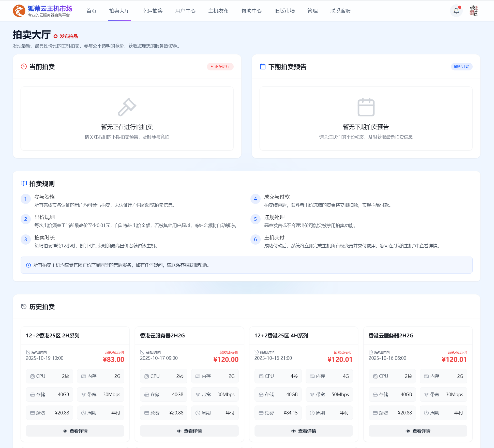Click the 发布拍品 link
The width and height of the screenshot is (494, 448).
point(69,36)
